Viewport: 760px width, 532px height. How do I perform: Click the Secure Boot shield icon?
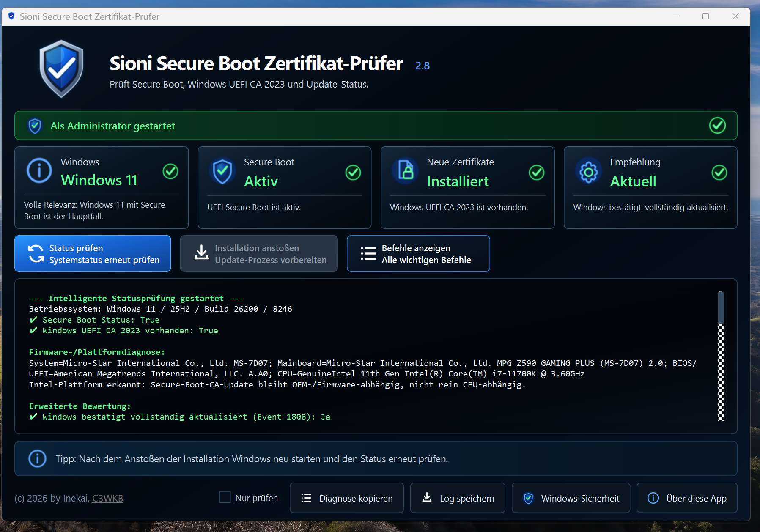tap(222, 171)
